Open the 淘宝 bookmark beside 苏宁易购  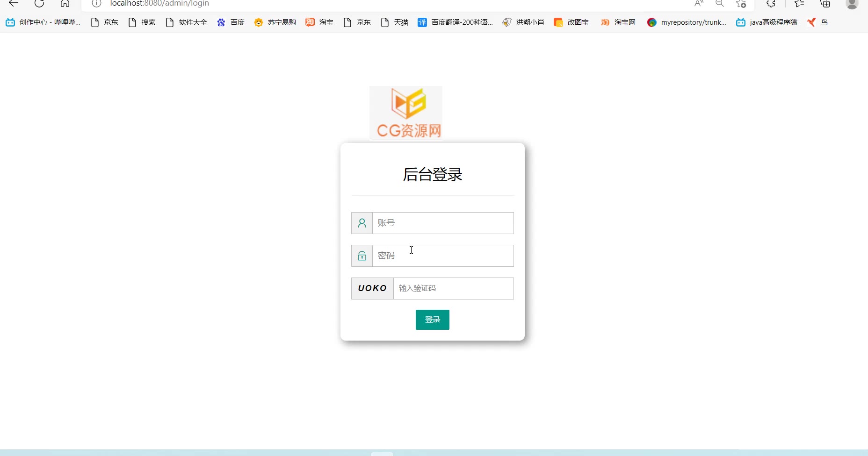pyautogui.click(x=319, y=22)
